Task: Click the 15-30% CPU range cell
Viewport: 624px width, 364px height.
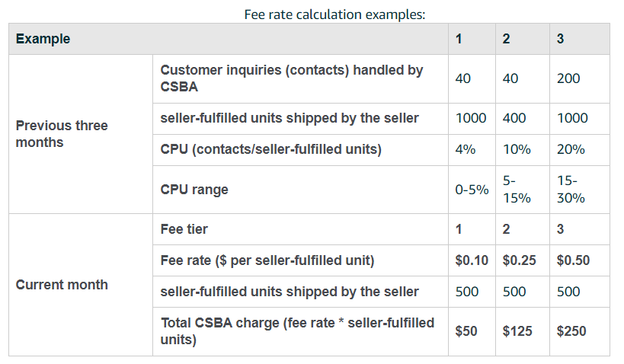Action: 571,190
